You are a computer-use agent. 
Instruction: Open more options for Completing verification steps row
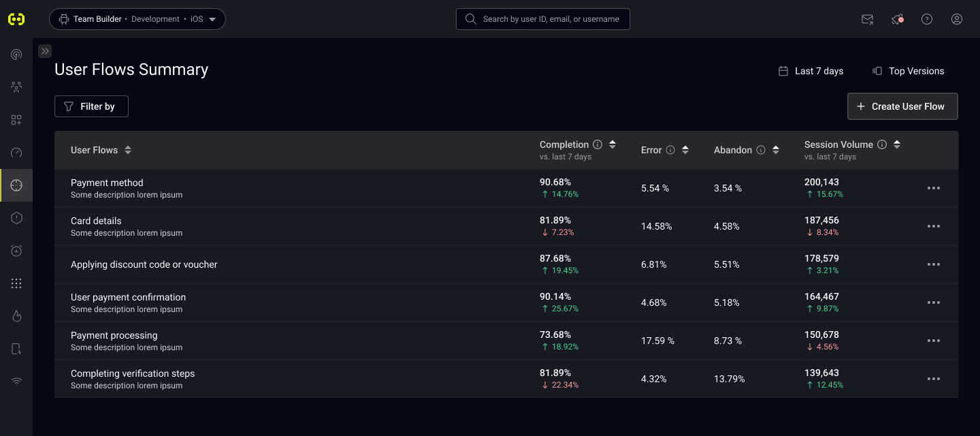934,379
